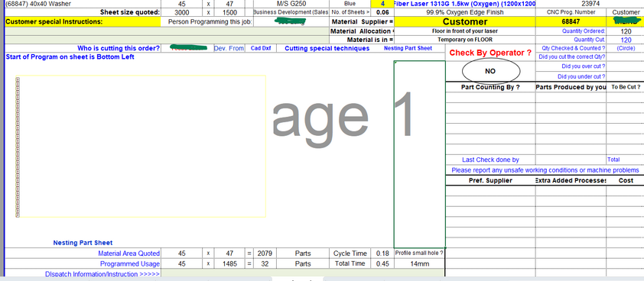The image size is (644, 281).
Task: Click the oval NO shape
Action: point(491,71)
